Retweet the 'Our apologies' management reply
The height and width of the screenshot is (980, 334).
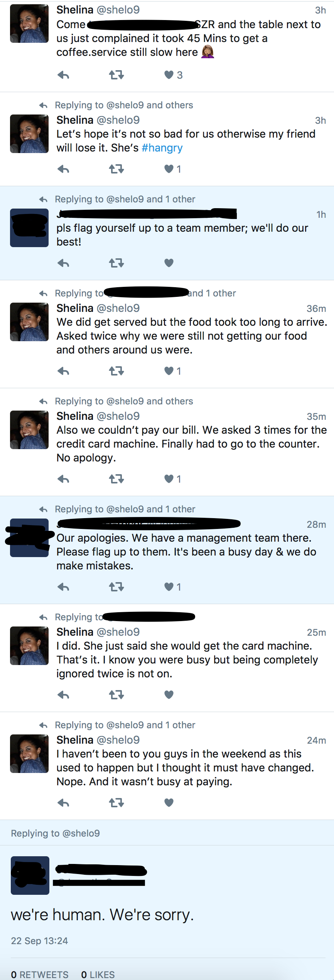point(116,587)
